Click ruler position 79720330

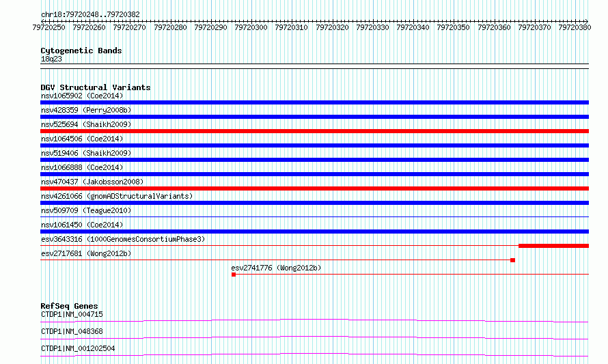[x=372, y=27]
